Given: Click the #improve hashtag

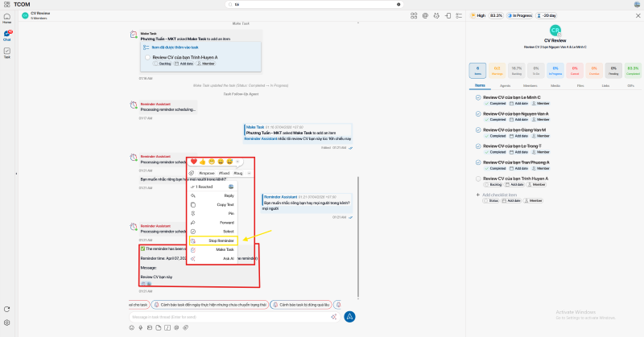Looking at the screenshot, I should click(207, 173).
